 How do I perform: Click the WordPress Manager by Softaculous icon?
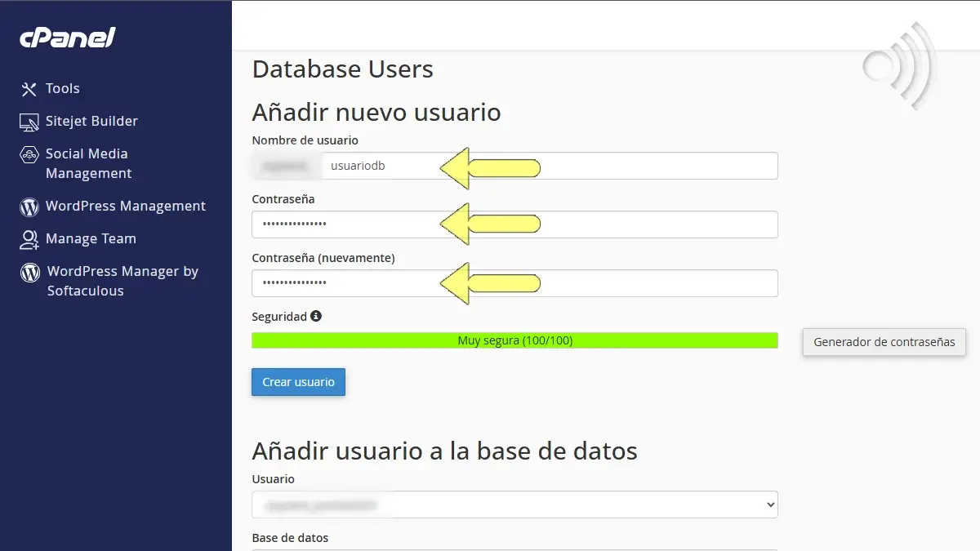pyautogui.click(x=29, y=271)
